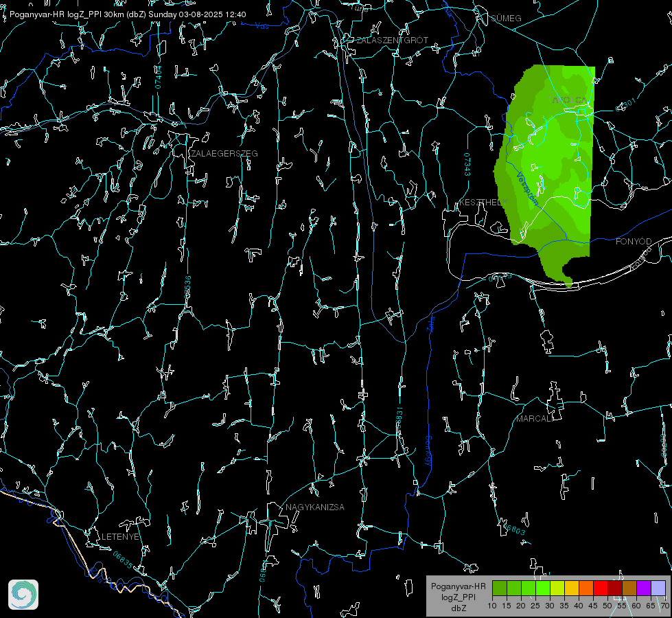Viewport: 672px width, 618px height.
Task: Click the KESZTHELY town label
Action: [483, 202]
